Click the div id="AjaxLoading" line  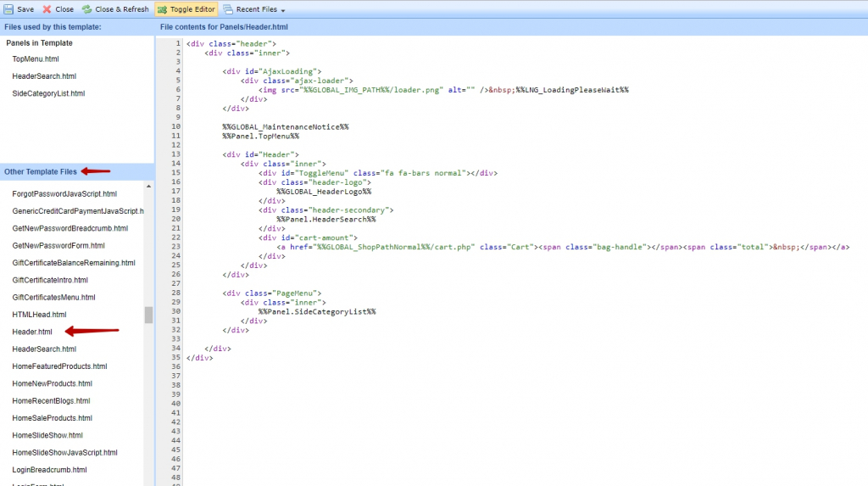(272, 71)
